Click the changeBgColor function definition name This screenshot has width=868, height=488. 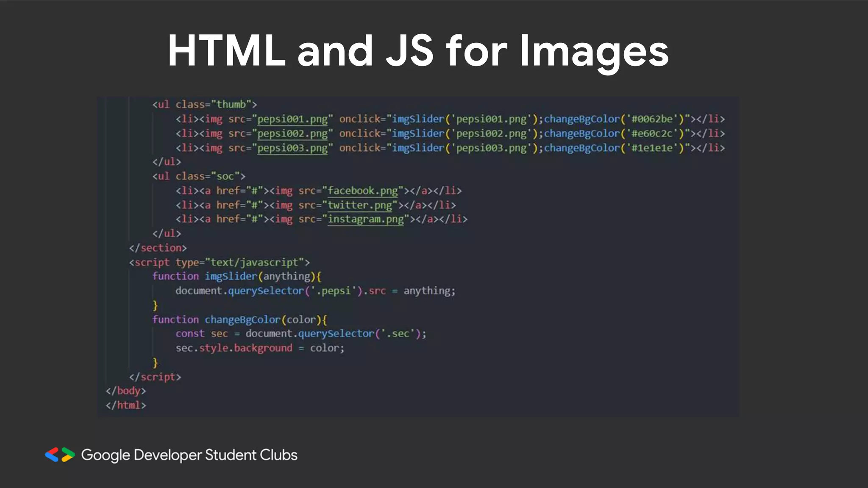(242, 319)
